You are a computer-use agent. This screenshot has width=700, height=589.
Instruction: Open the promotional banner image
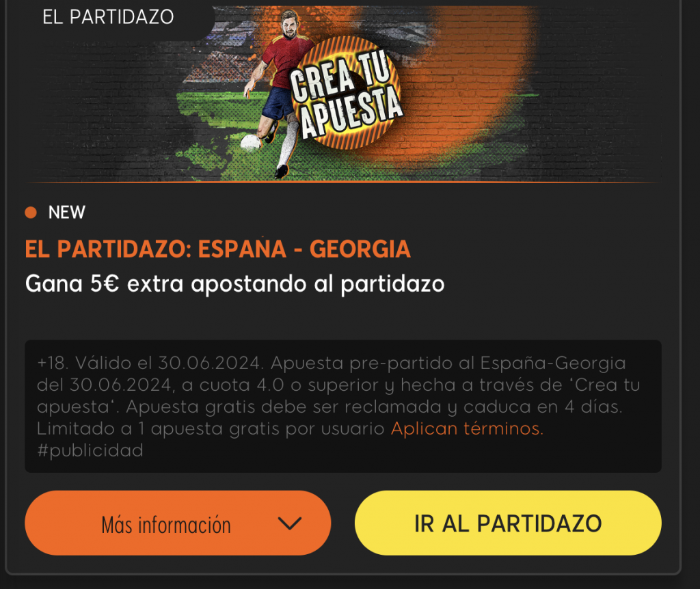coord(343,93)
